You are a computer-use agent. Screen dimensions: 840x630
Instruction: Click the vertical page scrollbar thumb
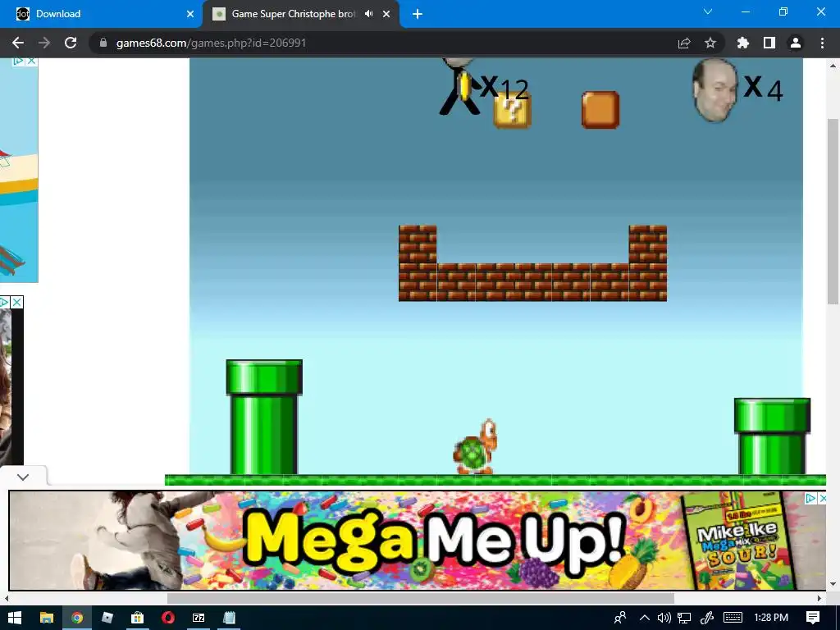(x=833, y=211)
